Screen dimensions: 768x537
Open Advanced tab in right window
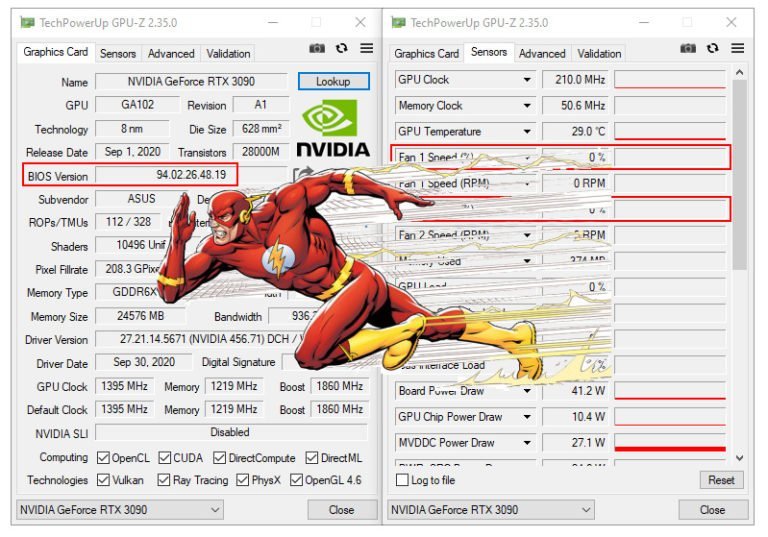click(x=542, y=53)
